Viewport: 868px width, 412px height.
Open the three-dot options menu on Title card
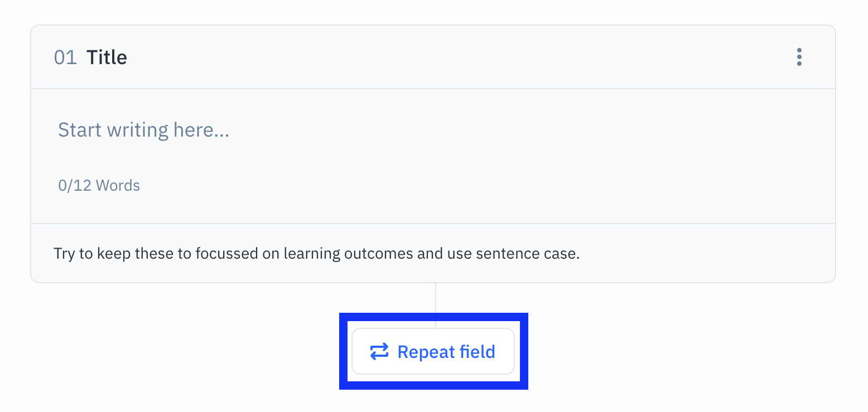pos(799,57)
